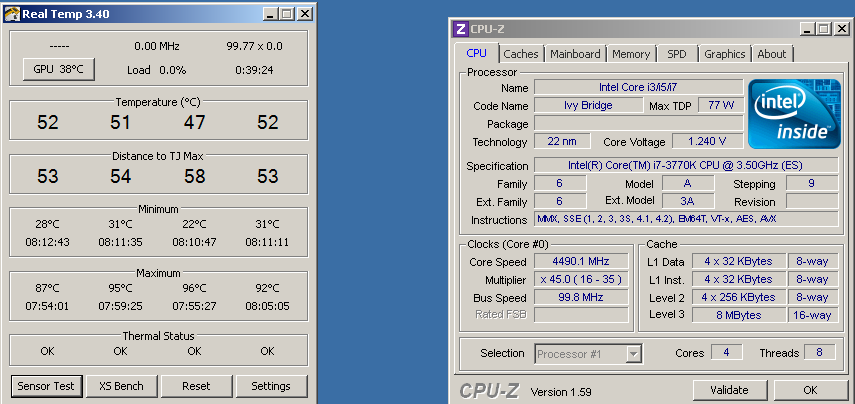Open the Graphics tab
Viewport: 855px width, 404px height.
pyautogui.click(x=724, y=54)
